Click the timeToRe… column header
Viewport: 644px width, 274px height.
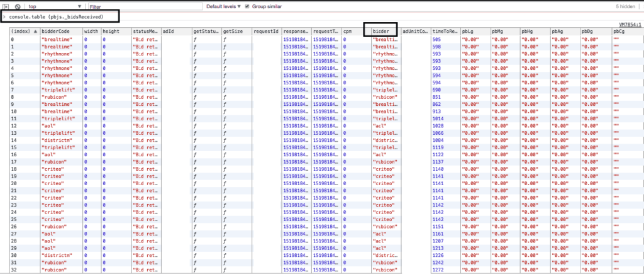446,31
